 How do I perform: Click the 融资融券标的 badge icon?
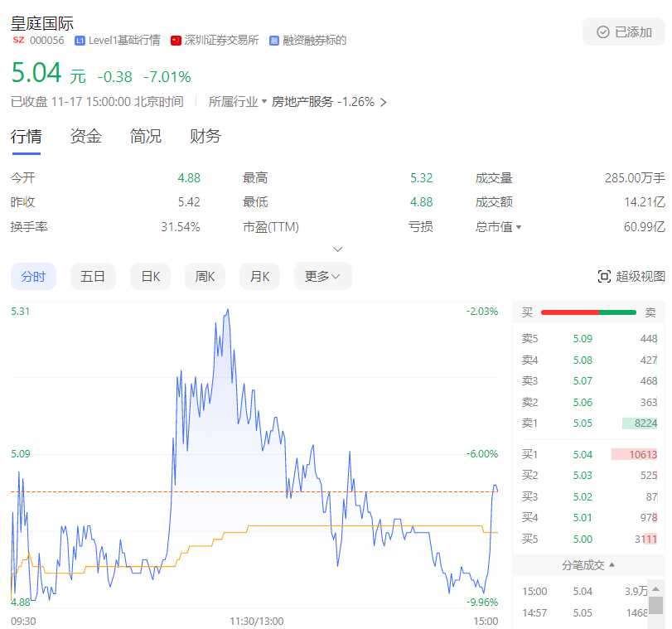274,41
